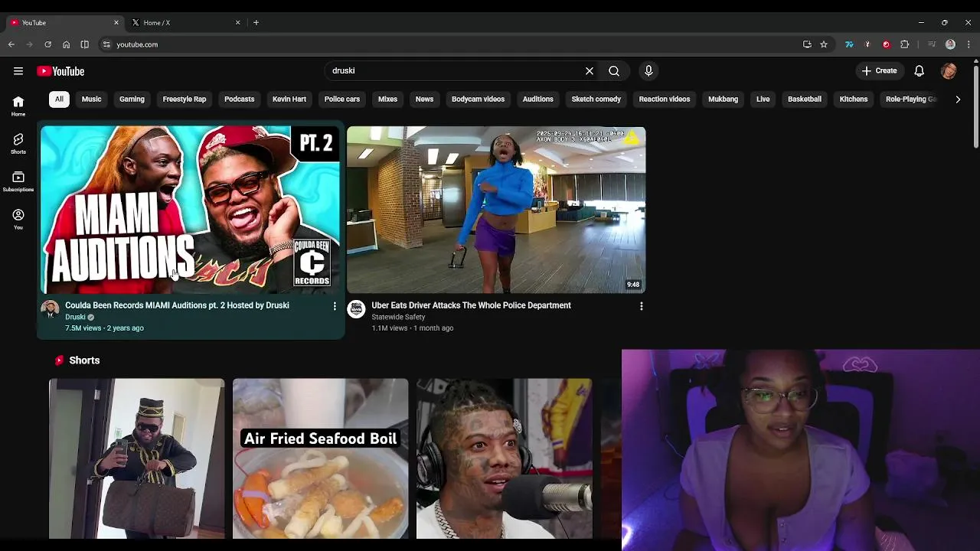The height and width of the screenshot is (551, 980).
Task: Open Subscriptions in the sidebar
Action: 18,181
